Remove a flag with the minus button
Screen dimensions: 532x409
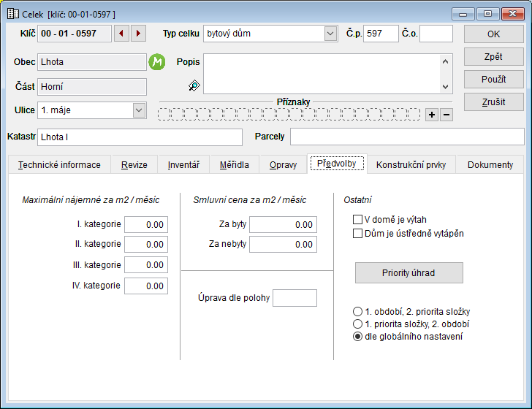pyautogui.click(x=446, y=115)
